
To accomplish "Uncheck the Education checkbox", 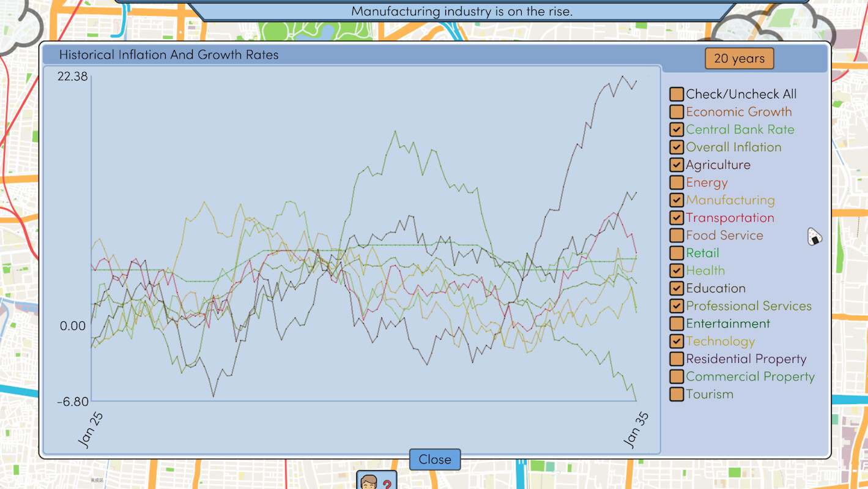I will [x=677, y=288].
